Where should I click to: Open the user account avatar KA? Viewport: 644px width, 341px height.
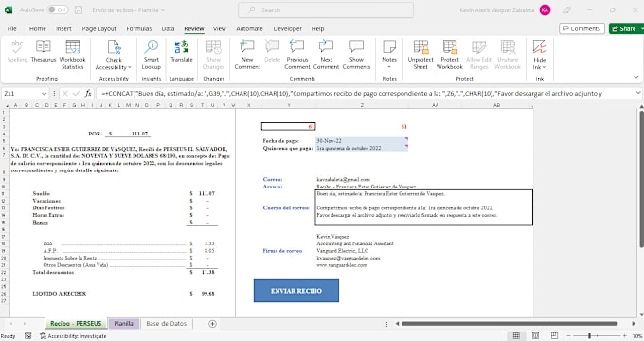pos(545,9)
